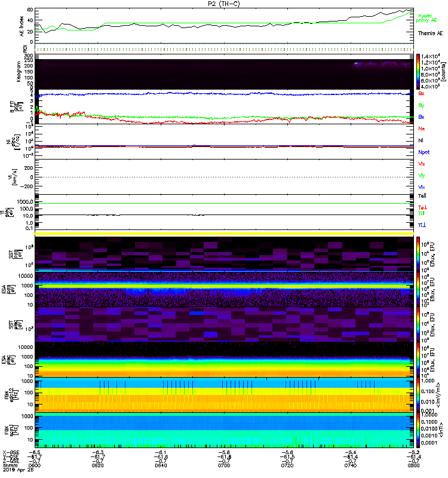This screenshot has width=448, height=478.
Task: Click the X-GSE value -5.4
Action: coord(350,452)
